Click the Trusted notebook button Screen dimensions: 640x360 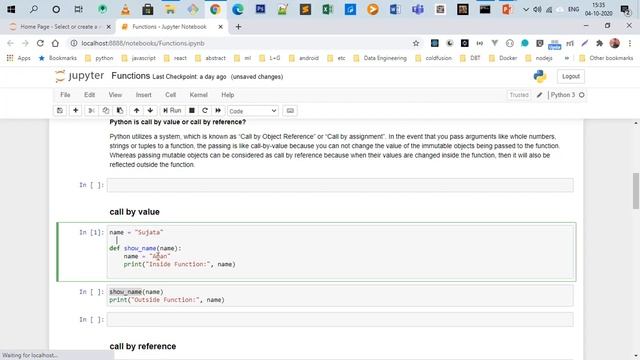coord(519,95)
